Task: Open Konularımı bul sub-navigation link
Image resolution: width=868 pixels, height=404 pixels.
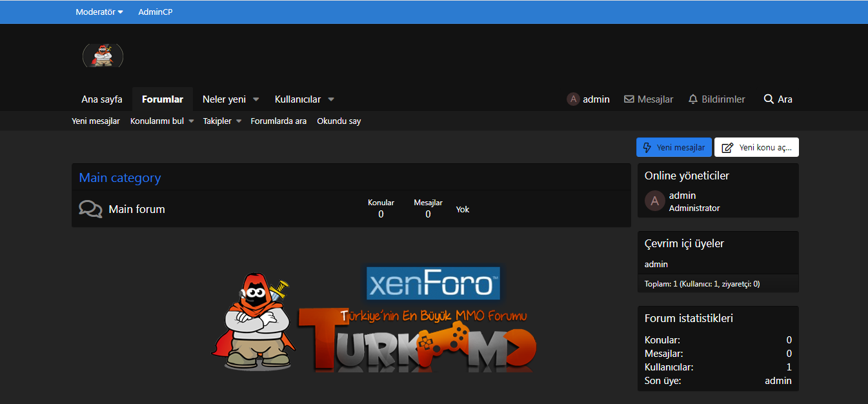Action: pyautogui.click(x=157, y=121)
